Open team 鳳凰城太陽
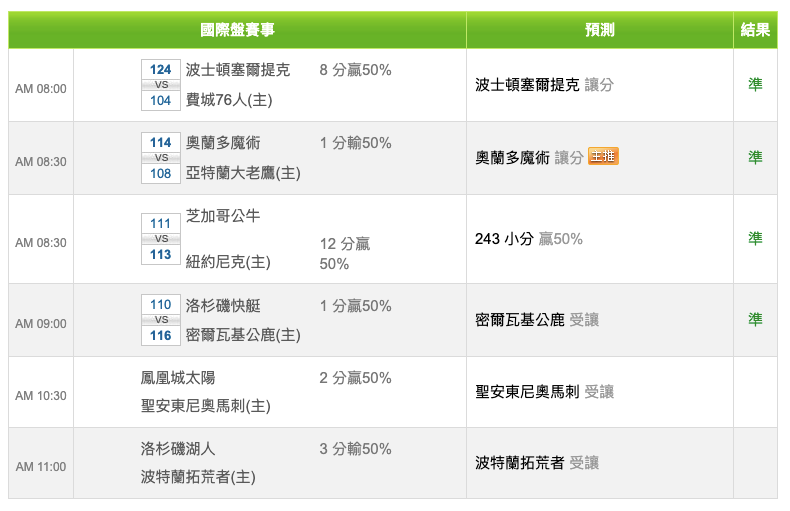The height and width of the screenshot is (511, 790). click(178, 377)
